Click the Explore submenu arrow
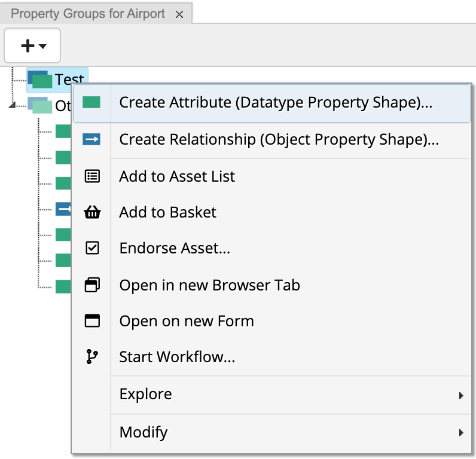Screen dimensions: 476x459 (x=461, y=395)
